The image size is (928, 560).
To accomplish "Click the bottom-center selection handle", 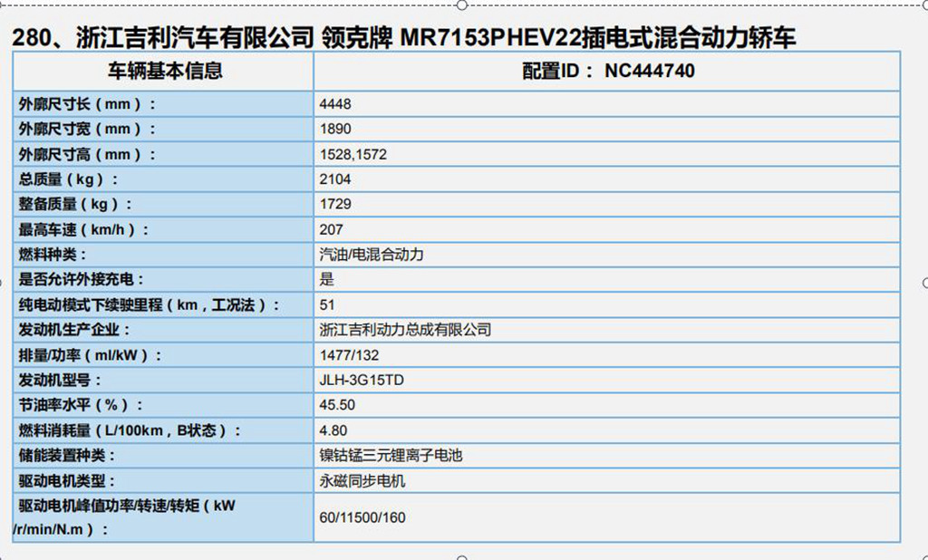I will [462, 557].
